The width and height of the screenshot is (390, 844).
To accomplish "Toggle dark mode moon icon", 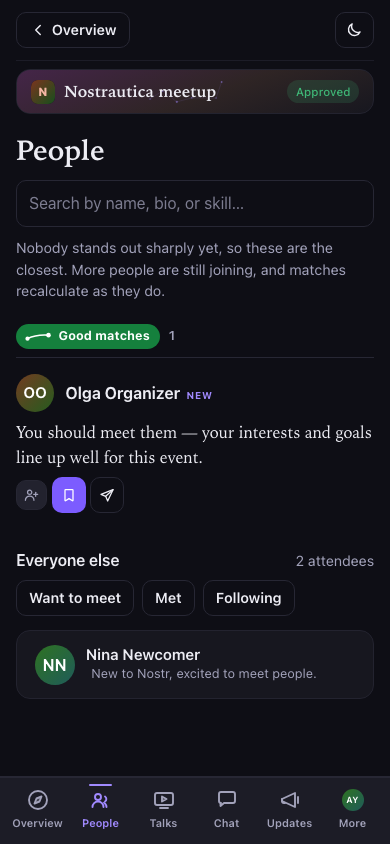I will (x=354, y=30).
